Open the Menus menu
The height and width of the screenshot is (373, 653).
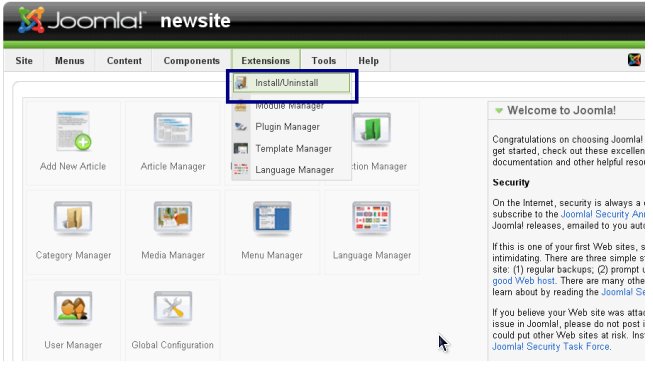(x=70, y=61)
